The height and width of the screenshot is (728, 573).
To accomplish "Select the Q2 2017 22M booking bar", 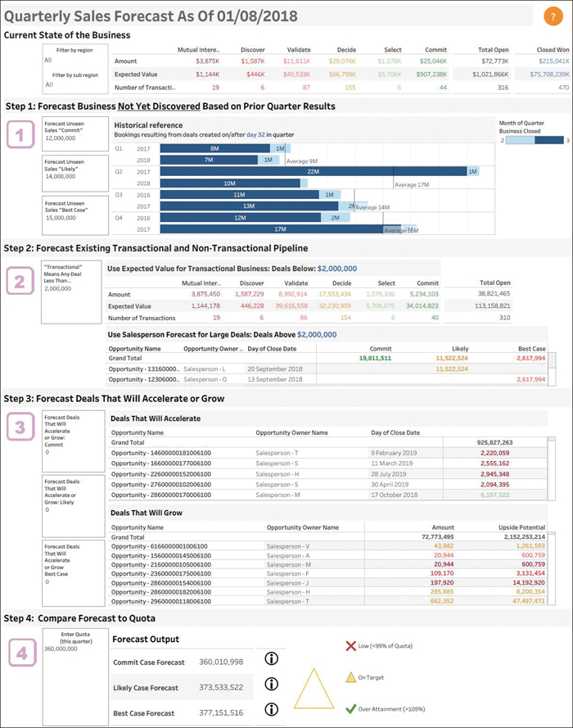I will 314,171.
